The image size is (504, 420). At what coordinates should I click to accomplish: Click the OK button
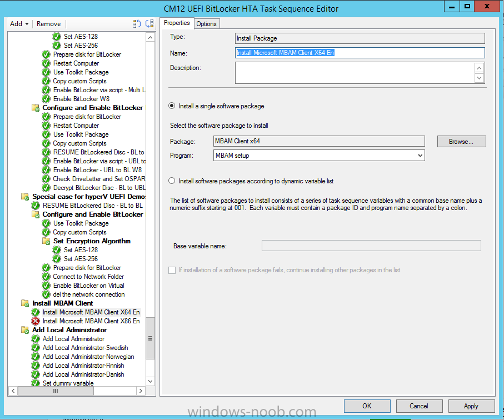pyautogui.click(x=367, y=406)
